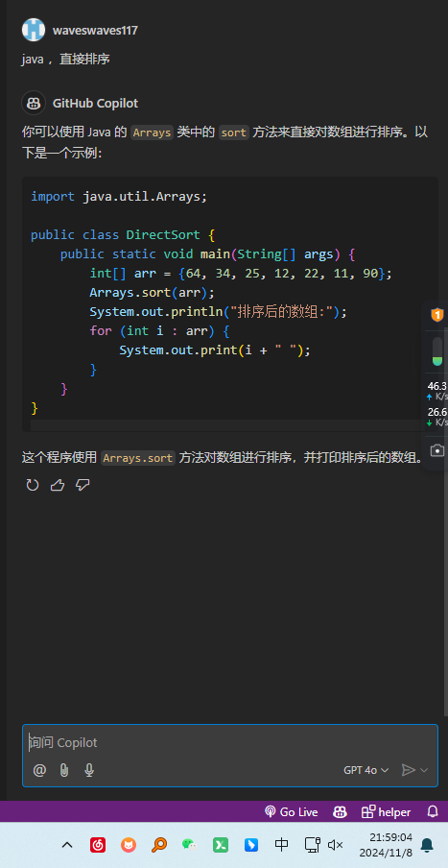Show hidden taskbar tray icons chevron

coord(67,845)
